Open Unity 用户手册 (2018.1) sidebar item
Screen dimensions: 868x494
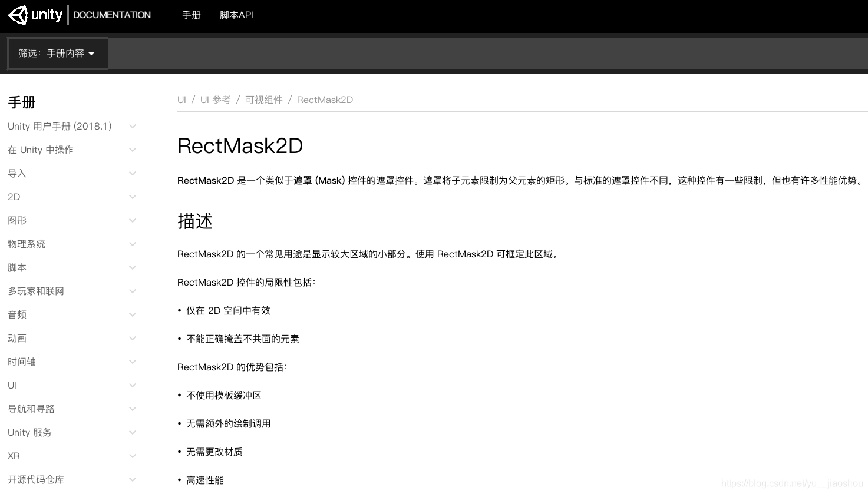coord(60,127)
